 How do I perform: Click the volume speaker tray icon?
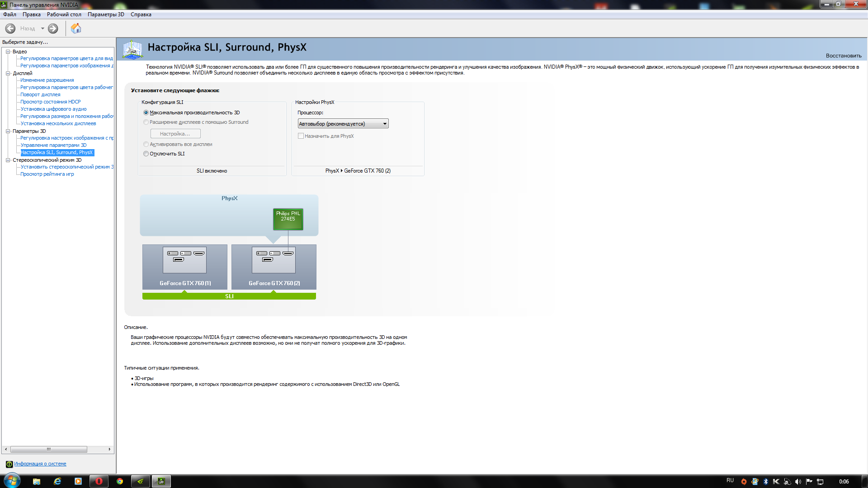pyautogui.click(x=798, y=482)
